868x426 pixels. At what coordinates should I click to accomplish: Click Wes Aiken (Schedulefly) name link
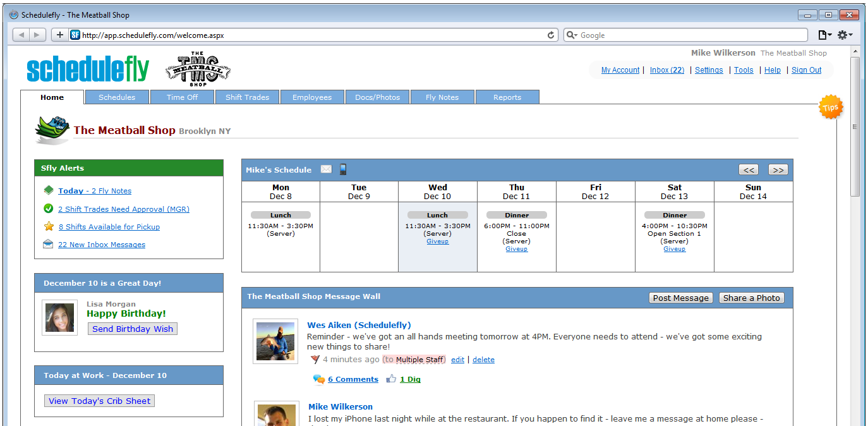[x=359, y=325]
